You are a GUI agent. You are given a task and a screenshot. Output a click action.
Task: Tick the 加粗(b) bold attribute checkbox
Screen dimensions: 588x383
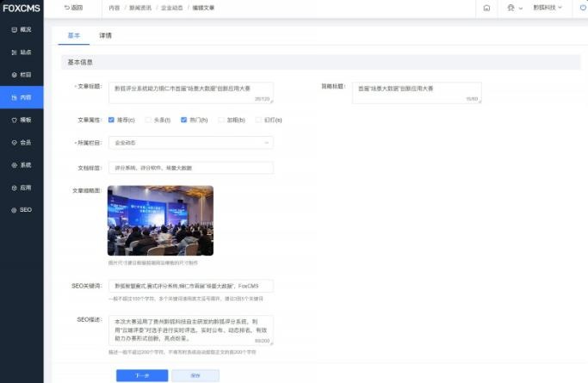point(220,120)
